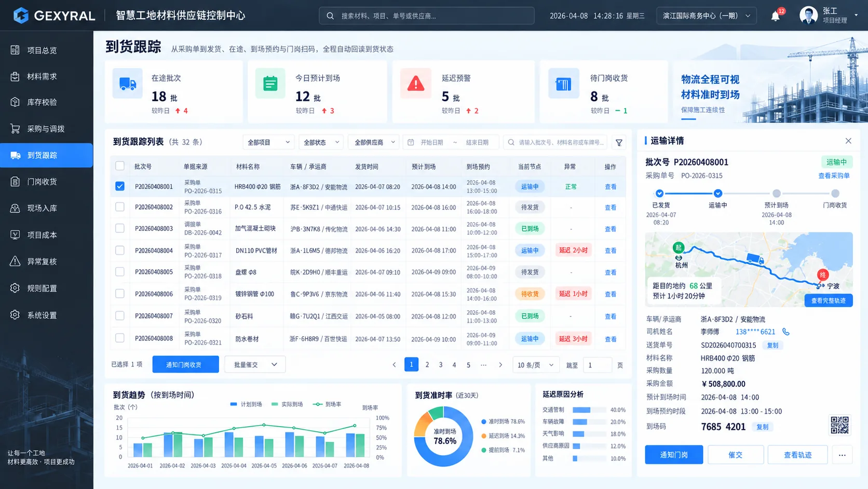Open 项目总览 in the sidebar

(x=47, y=50)
